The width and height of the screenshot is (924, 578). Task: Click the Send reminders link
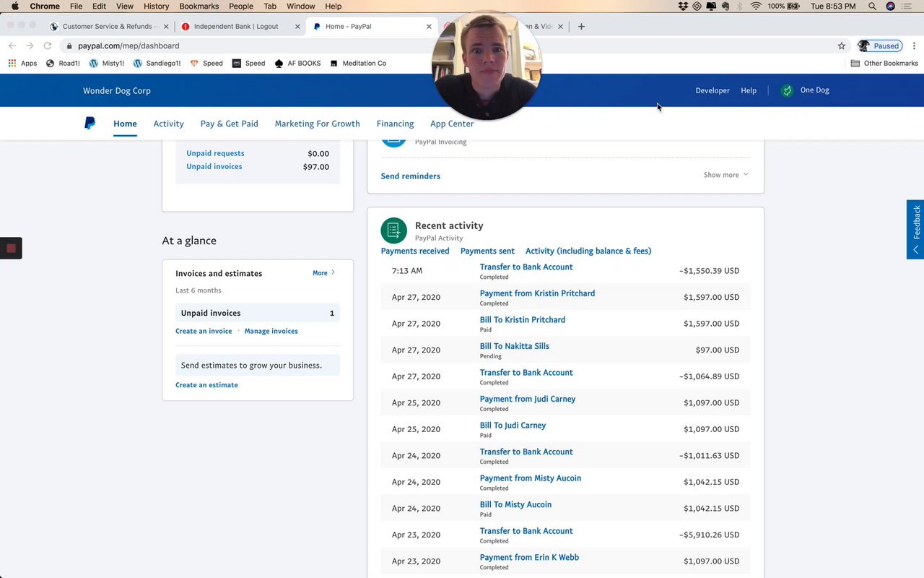(x=411, y=176)
